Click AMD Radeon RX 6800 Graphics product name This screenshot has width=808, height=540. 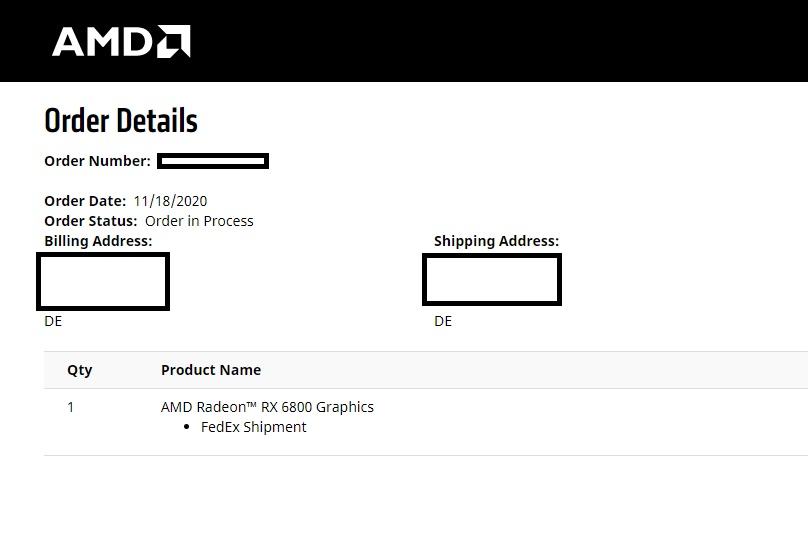(x=267, y=407)
